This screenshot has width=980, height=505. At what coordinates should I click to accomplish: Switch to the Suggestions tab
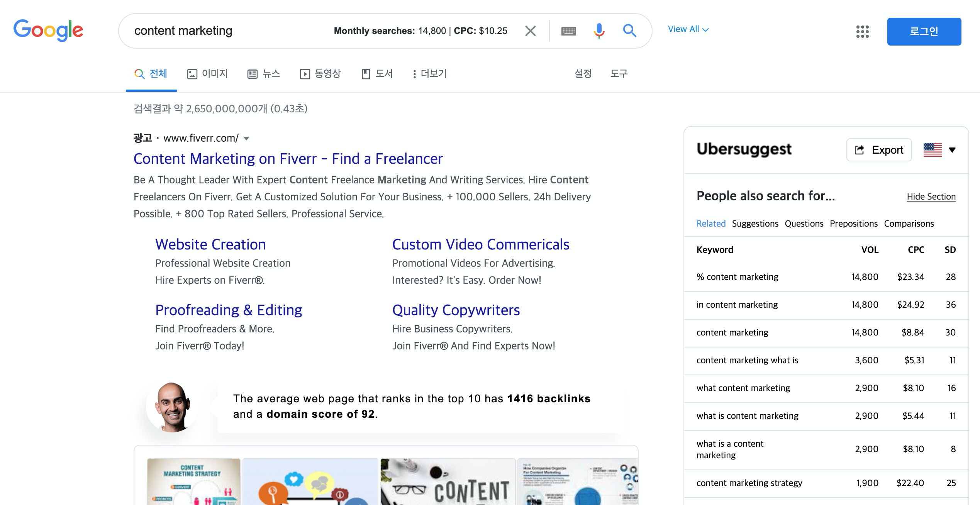click(x=755, y=224)
